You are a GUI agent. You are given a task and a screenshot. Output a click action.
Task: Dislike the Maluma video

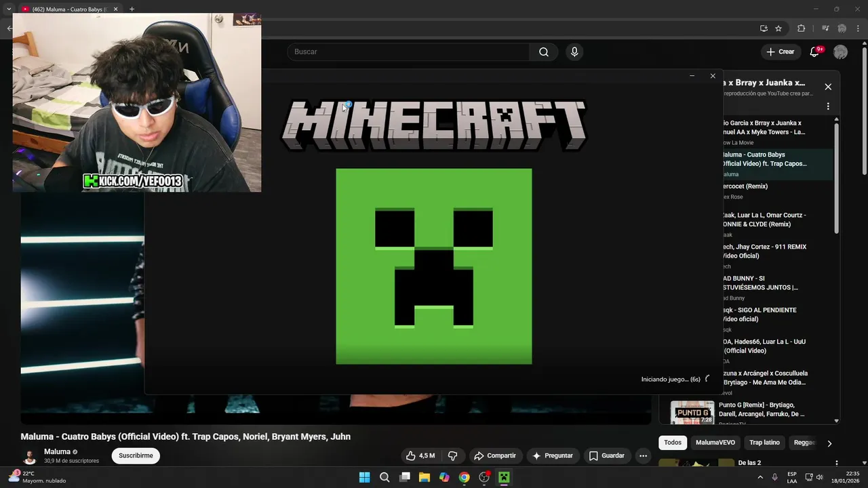pyautogui.click(x=453, y=455)
